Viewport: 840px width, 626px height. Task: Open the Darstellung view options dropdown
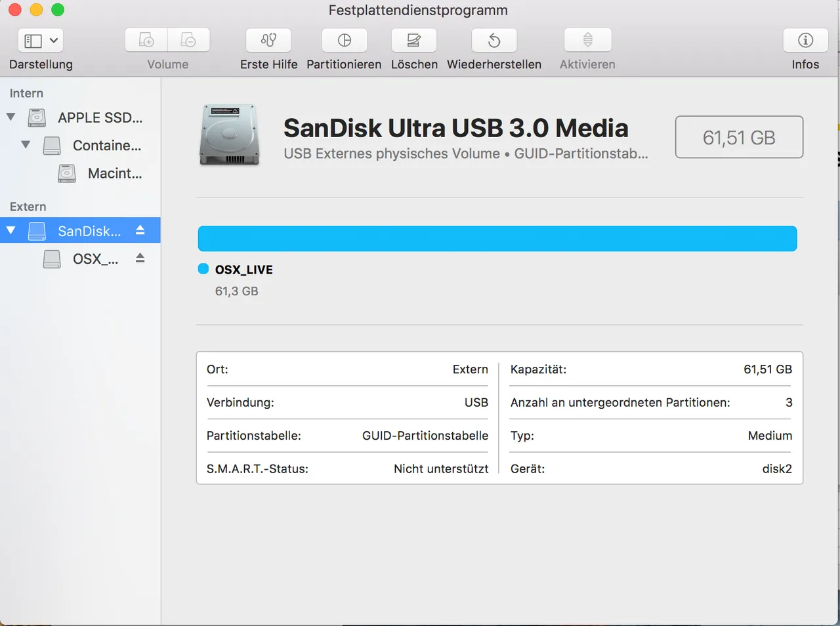tap(41, 41)
